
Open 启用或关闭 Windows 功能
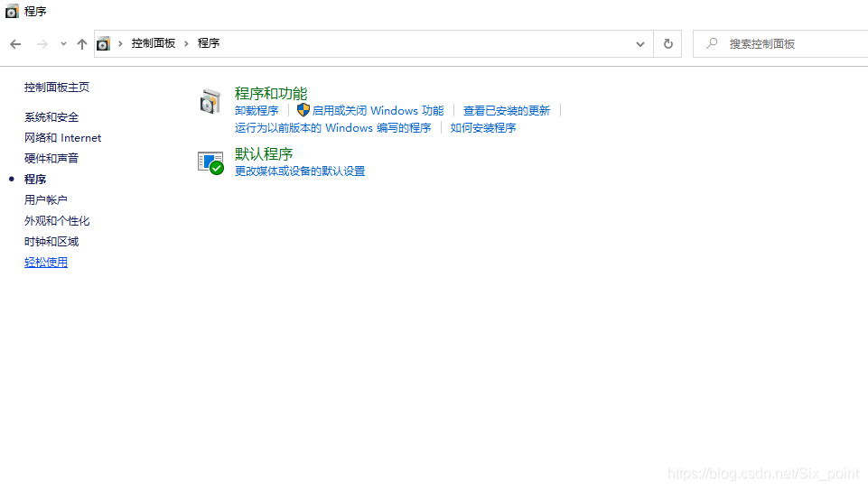(x=378, y=111)
